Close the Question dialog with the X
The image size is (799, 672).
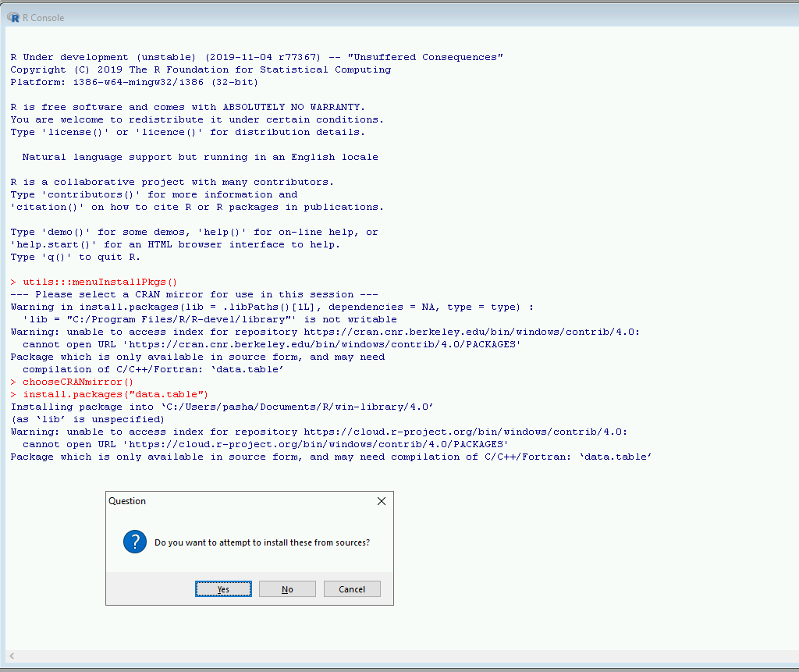382,501
